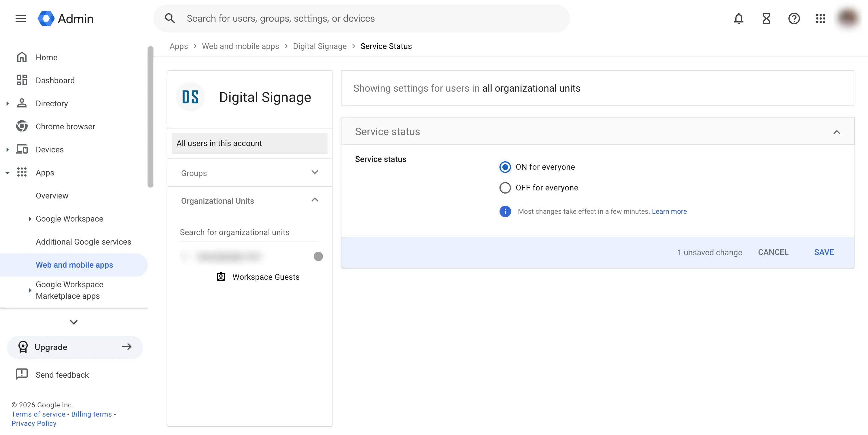Screen dimensions: 868x435
Task: Select All users in this account
Action: pos(249,143)
